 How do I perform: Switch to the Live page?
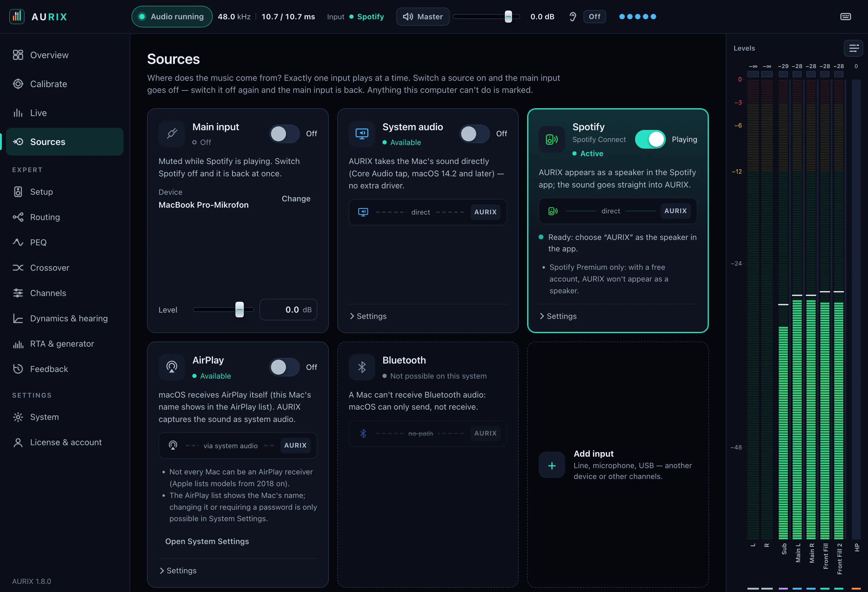(64, 113)
